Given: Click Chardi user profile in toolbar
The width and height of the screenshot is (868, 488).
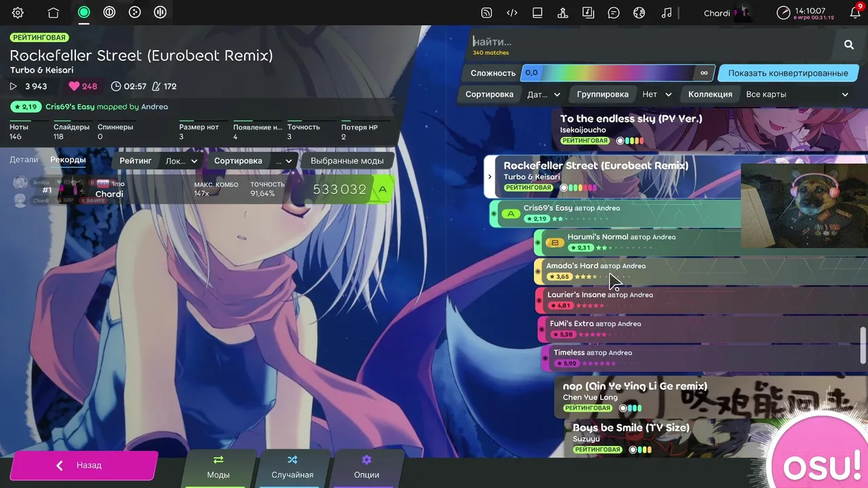Looking at the screenshot, I should 728,12.
